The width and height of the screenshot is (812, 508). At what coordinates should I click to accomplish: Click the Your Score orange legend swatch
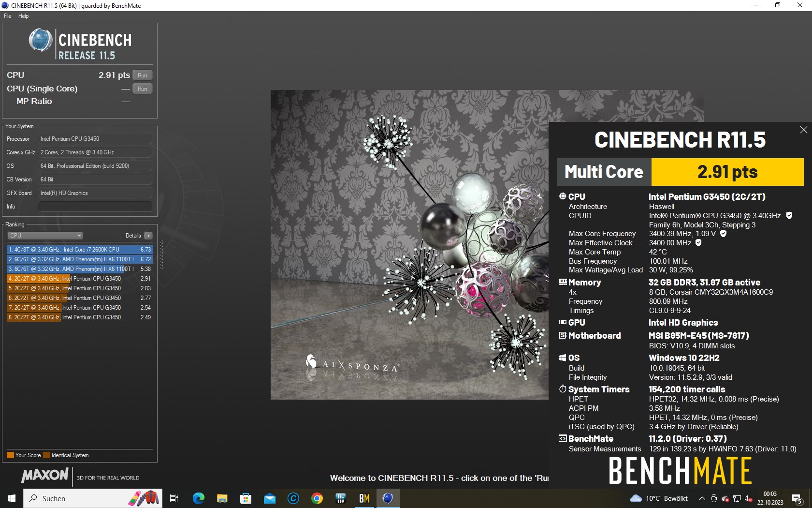[10, 455]
